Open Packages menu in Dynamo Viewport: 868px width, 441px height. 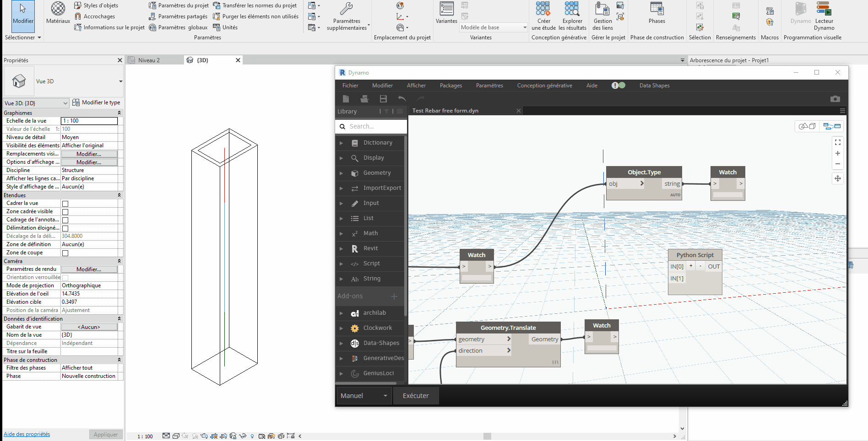(451, 86)
